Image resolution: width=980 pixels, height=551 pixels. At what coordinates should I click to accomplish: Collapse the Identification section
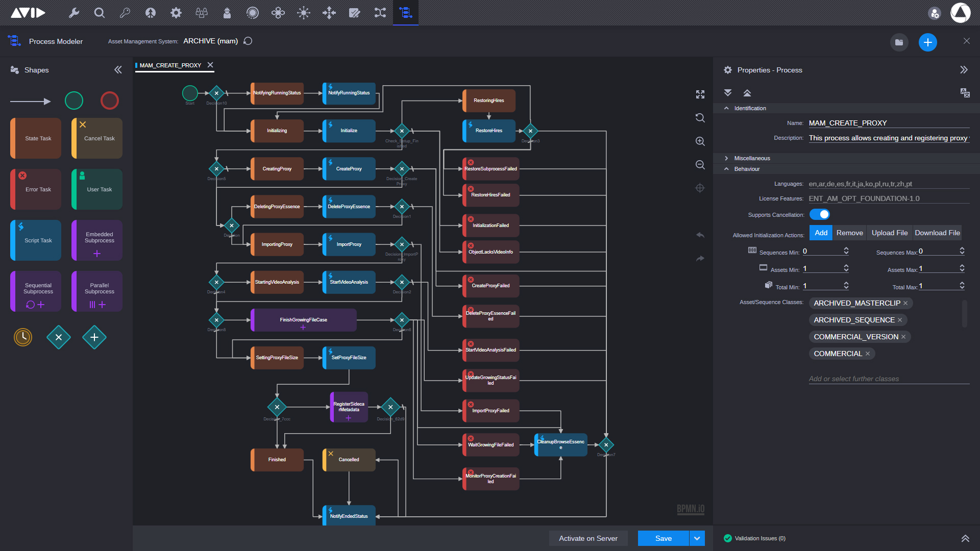pyautogui.click(x=726, y=108)
